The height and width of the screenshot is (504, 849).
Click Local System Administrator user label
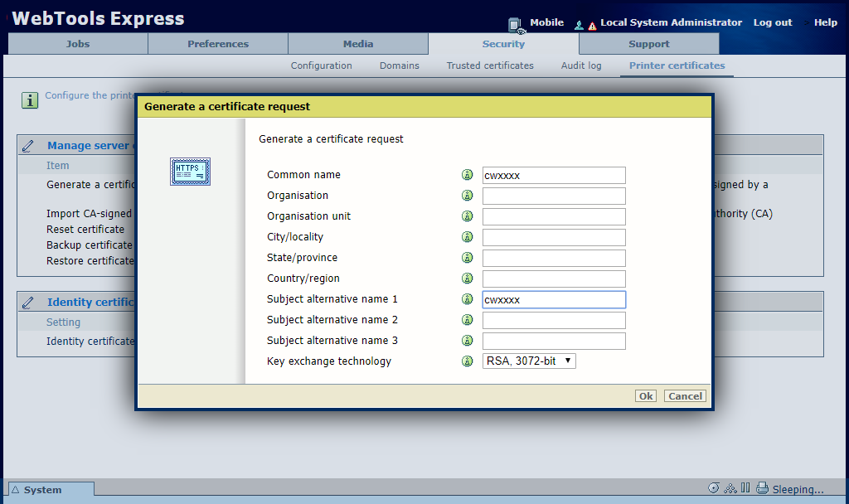671,22
